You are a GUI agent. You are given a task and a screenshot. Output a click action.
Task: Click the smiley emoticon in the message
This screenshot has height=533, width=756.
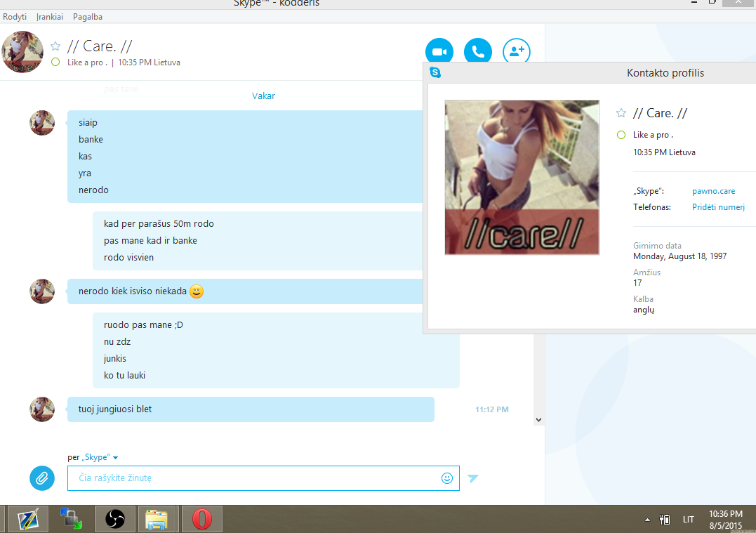pos(197,291)
